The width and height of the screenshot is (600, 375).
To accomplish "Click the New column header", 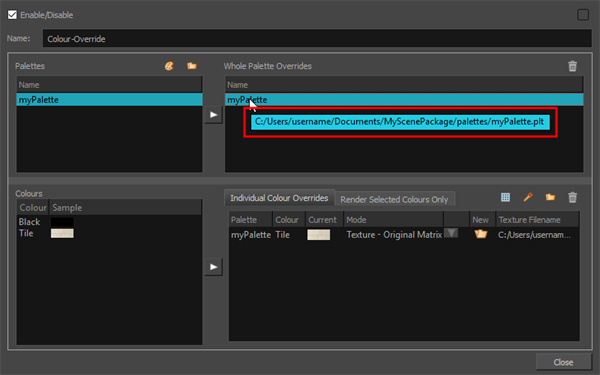I will point(483,220).
